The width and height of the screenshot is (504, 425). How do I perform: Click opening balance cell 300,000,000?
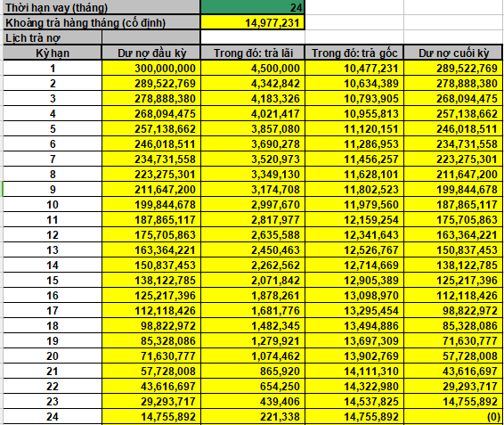(151, 69)
